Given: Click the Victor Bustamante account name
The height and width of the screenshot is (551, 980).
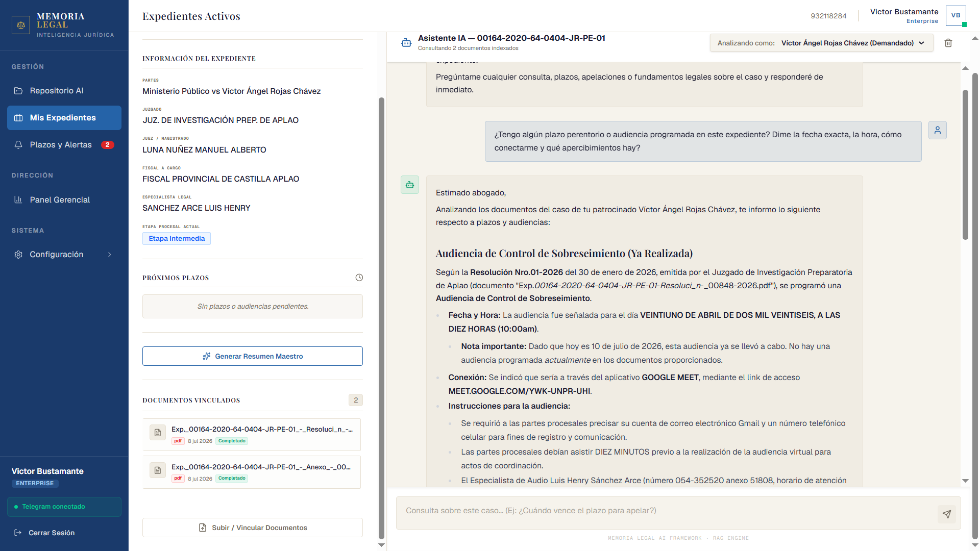Looking at the screenshot, I should [x=904, y=12].
